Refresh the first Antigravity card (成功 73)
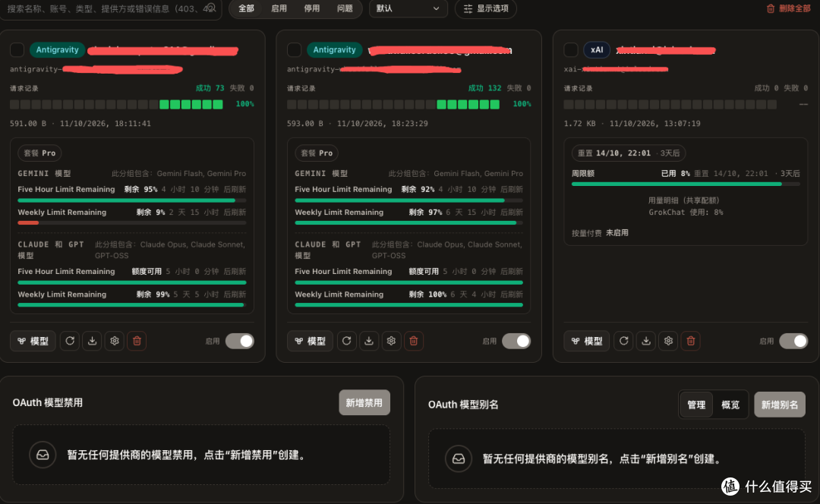The width and height of the screenshot is (820, 504). (x=70, y=341)
